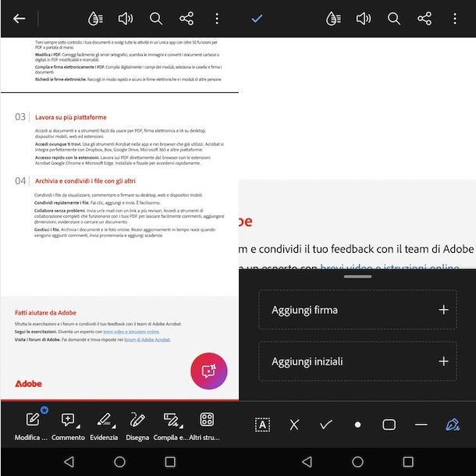Tap the back arrow in left screen
476x476 pixels.
(x=19, y=19)
